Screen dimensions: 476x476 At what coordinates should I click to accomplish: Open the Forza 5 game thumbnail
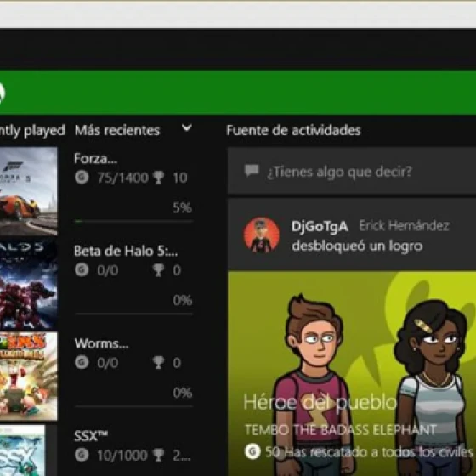(x=29, y=191)
